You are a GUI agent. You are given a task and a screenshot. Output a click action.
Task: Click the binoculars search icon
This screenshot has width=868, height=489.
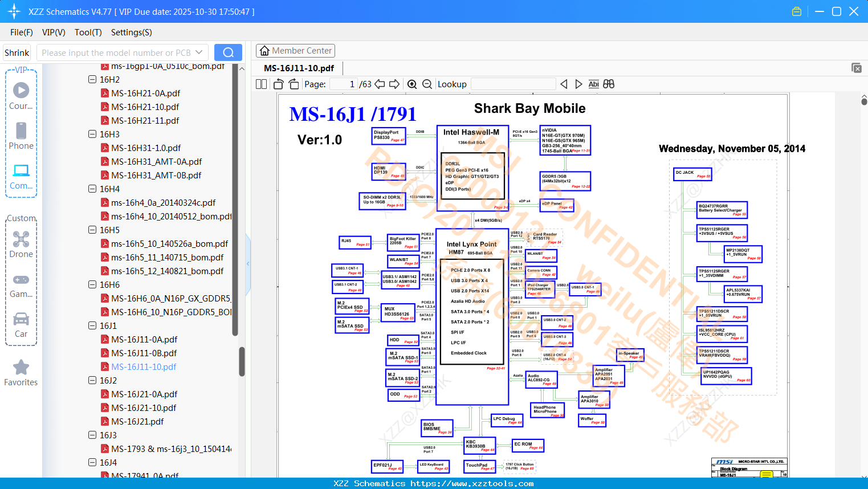[x=609, y=84]
